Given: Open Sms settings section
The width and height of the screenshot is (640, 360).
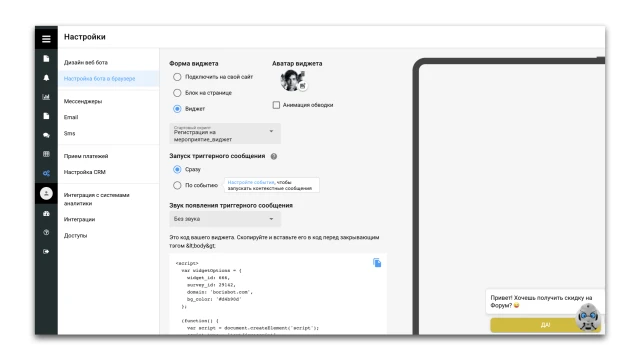Looking at the screenshot, I should (x=69, y=133).
